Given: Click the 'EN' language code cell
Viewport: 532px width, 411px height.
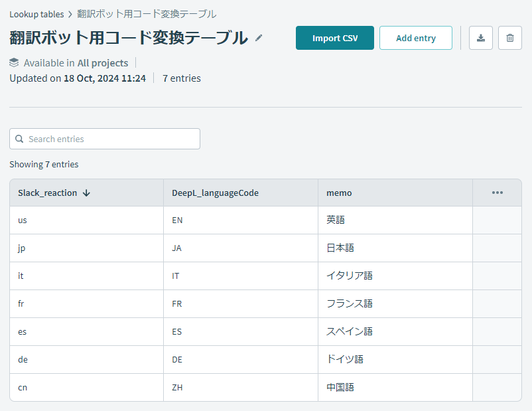Looking at the screenshot, I should coord(241,220).
